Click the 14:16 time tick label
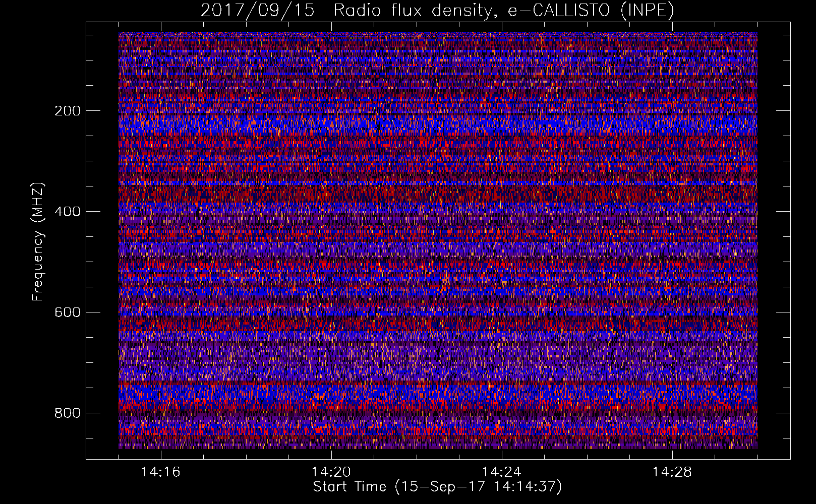The image size is (816, 504). (161, 472)
